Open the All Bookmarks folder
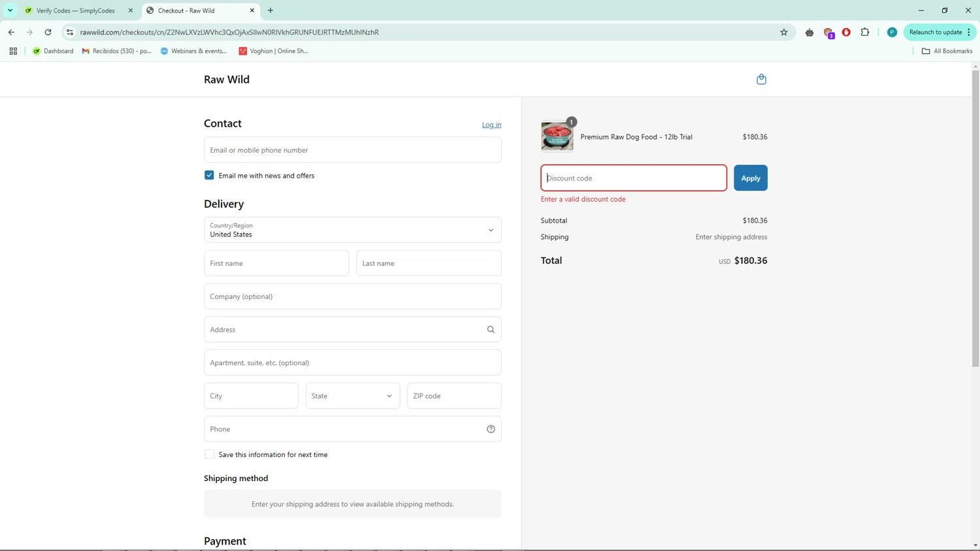 point(947,51)
